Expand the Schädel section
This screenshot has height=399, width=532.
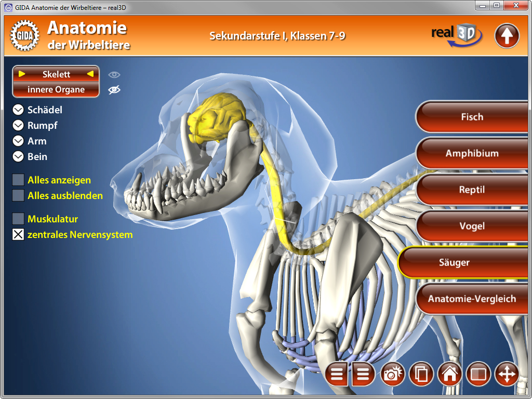(19, 110)
